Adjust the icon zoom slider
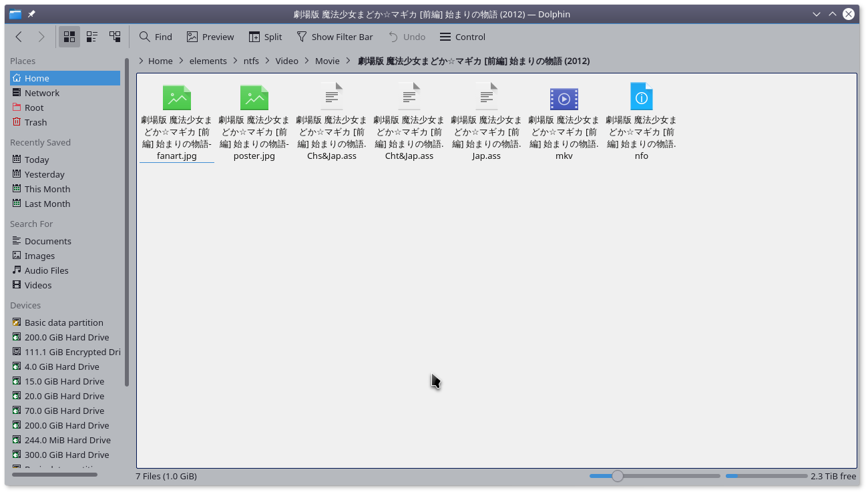 618,476
